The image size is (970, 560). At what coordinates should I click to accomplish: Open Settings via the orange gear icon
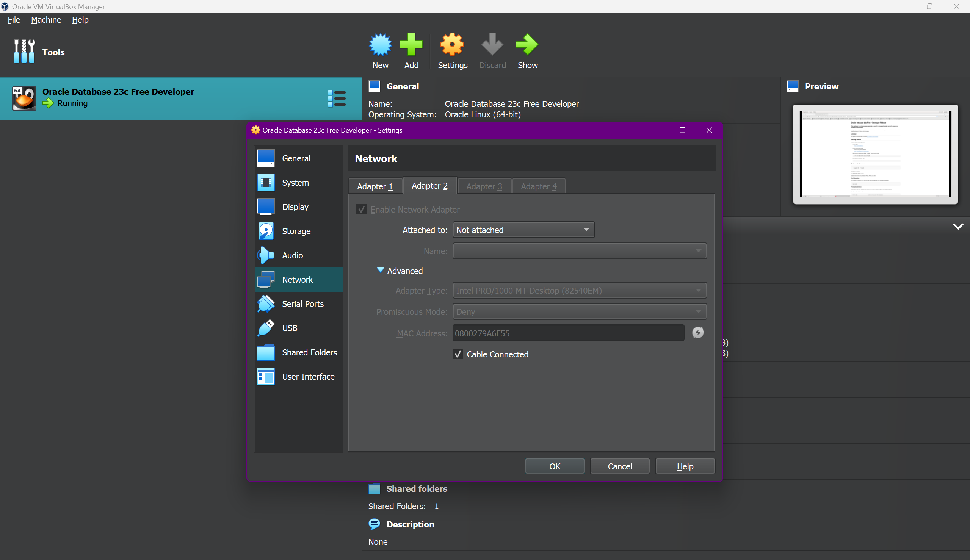[x=452, y=45]
